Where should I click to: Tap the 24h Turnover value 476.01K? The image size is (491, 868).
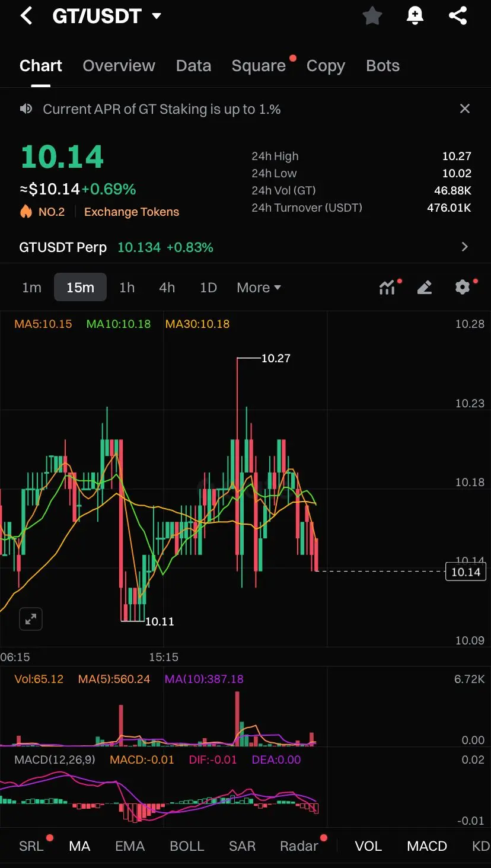click(x=449, y=208)
